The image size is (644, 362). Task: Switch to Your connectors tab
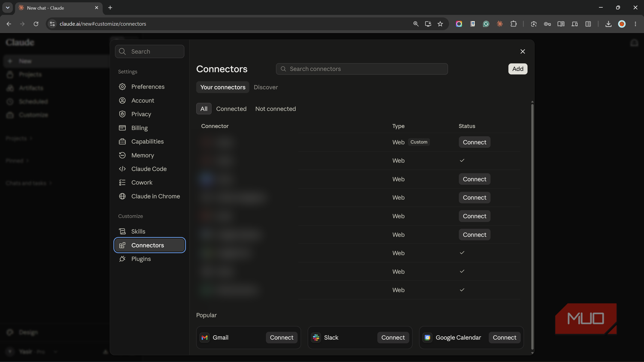[223, 87]
